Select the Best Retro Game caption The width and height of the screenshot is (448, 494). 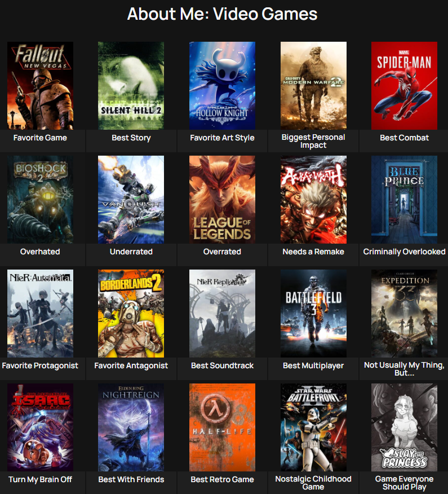click(x=222, y=479)
